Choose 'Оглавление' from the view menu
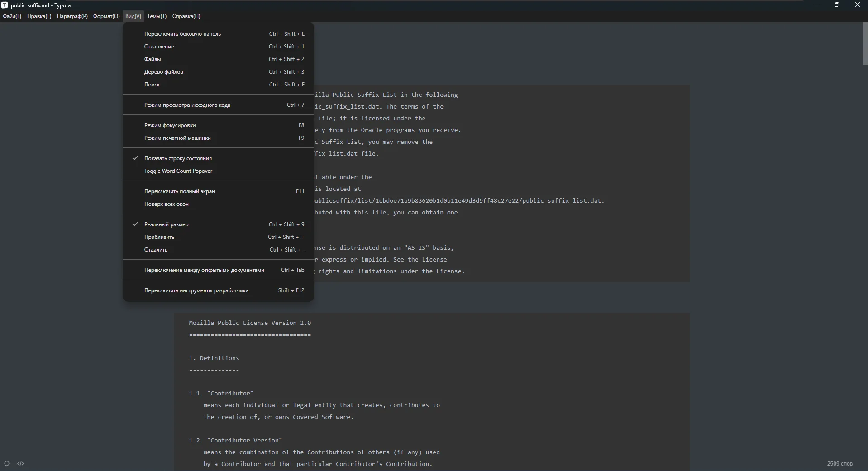 point(159,47)
